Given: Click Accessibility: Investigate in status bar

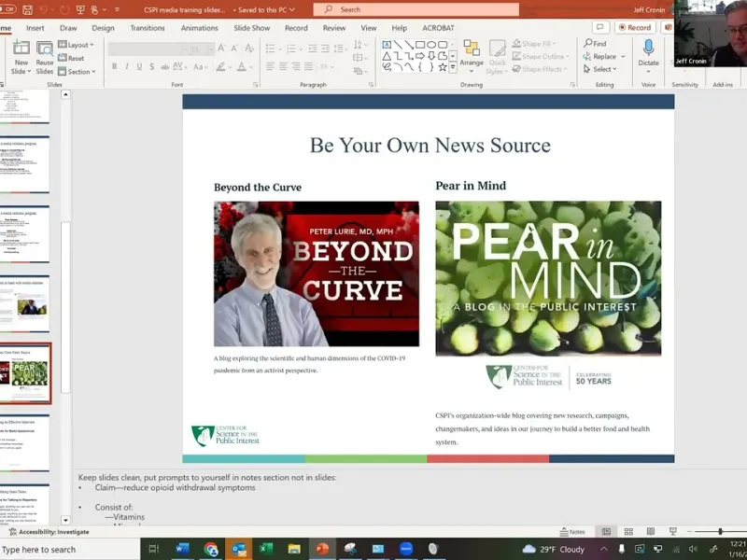Looking at the screenshot, I should point(49,531).
